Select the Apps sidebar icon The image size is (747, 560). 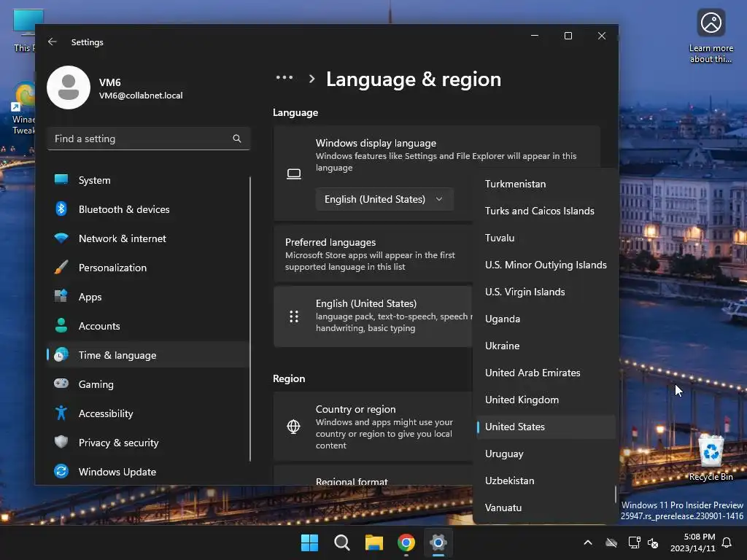pyautogui.click(x=61, y=296)
